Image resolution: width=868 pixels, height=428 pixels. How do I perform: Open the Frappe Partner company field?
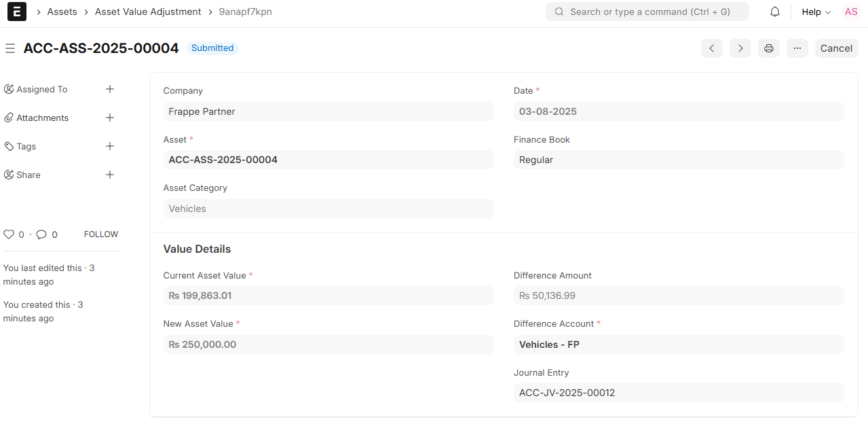click(x=328, y=111)
